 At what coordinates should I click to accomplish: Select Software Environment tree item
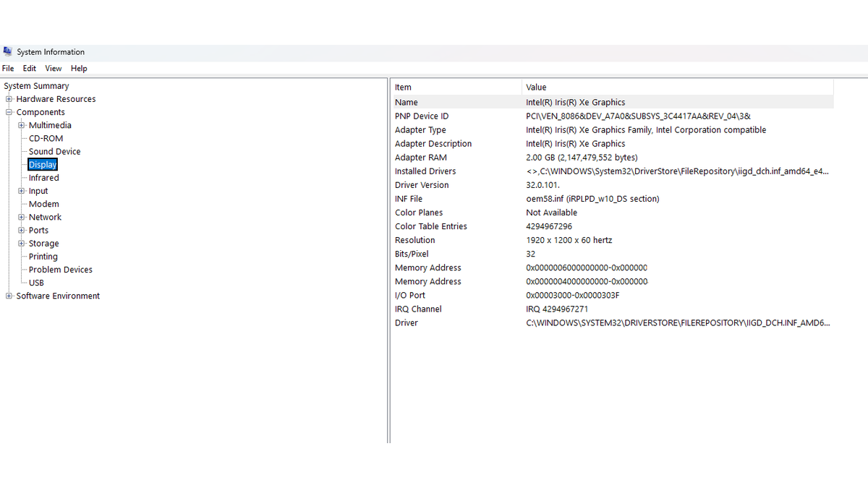tap(58, 296)
